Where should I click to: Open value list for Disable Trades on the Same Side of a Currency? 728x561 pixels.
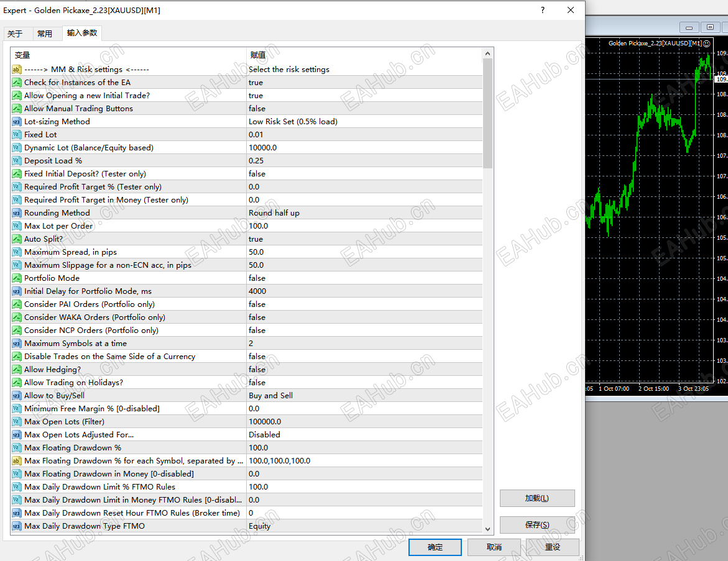click(364, 357)
